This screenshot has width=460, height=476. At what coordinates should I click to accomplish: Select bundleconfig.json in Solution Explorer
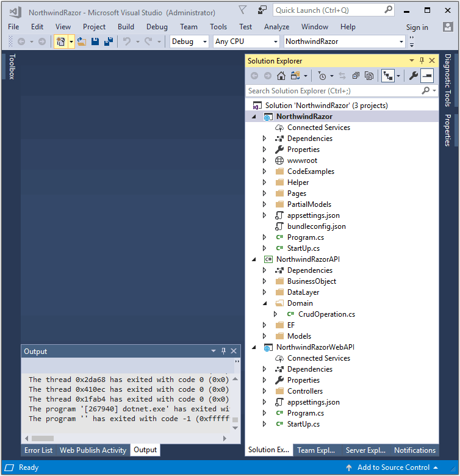(317, 226)
